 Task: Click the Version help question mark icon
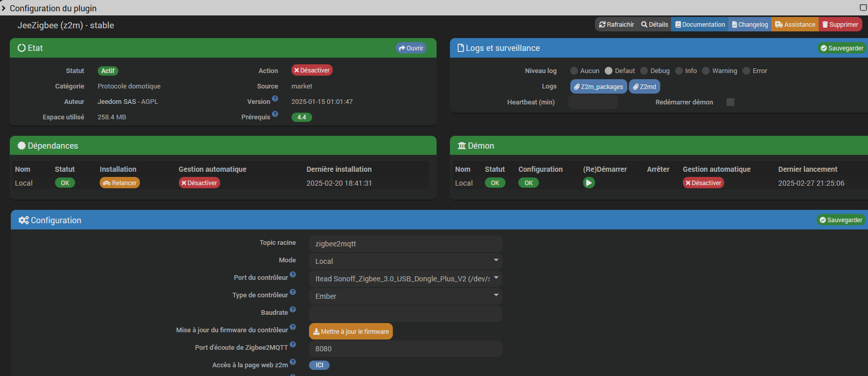275,99
